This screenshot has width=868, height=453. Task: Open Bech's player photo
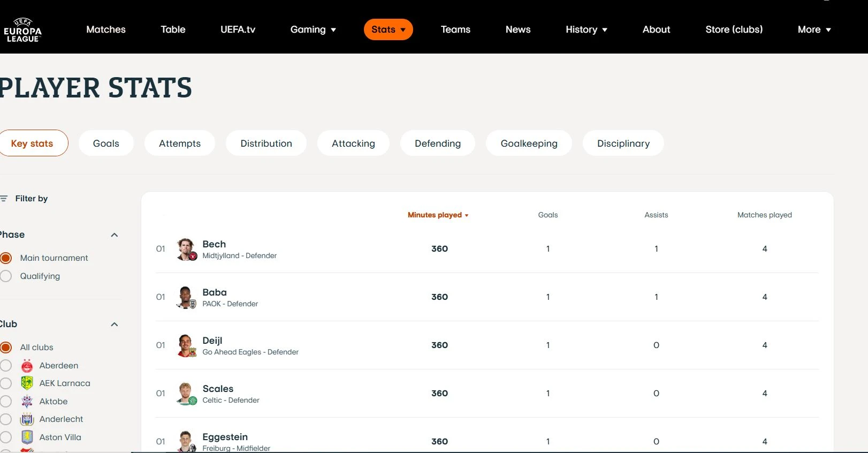pos(186,249)
